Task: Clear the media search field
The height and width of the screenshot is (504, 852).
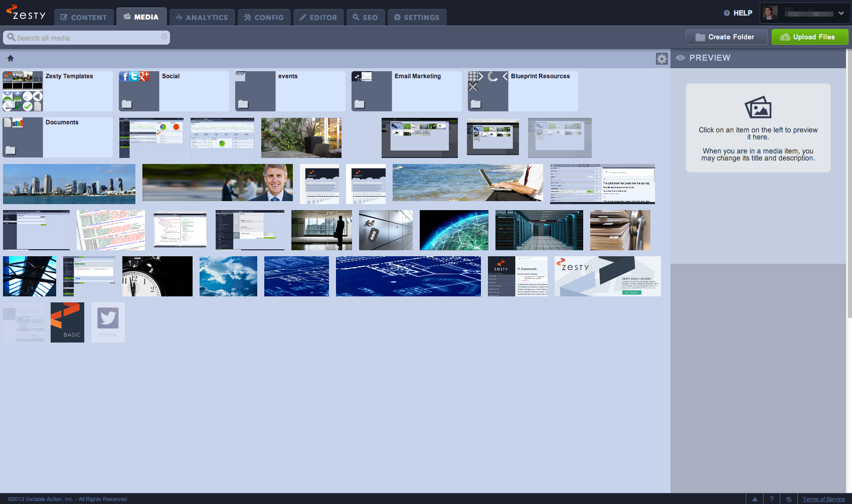Action: pyautogui.click(x=164, y=37)
